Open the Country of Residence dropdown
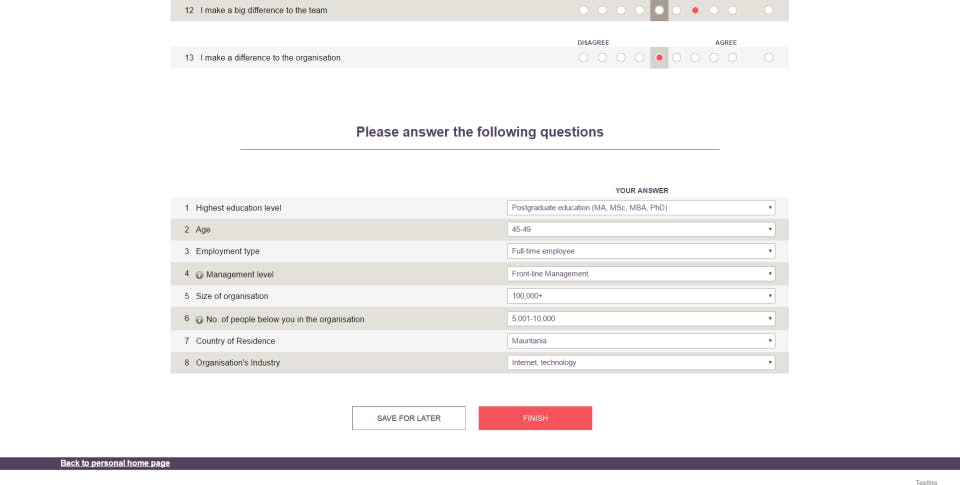This screenshot has width=960, height=485. click(641, 340)
